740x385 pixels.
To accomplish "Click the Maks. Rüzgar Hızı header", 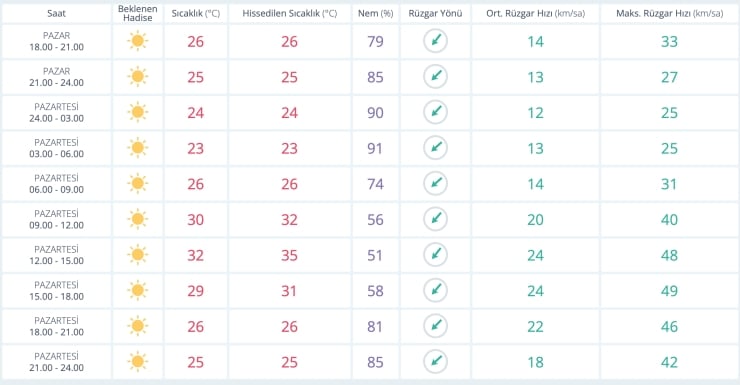I will pyautogui.click(x=669, y=13).
